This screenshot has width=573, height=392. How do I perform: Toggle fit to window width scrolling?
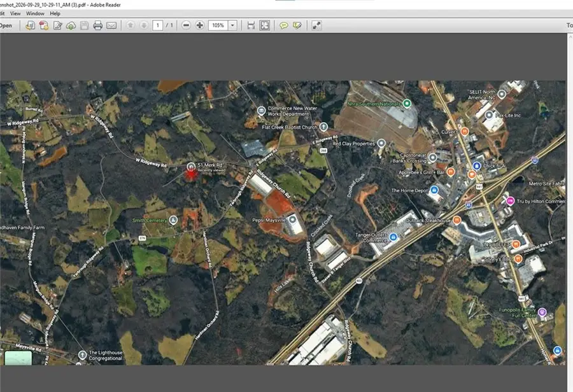click(x=251, y=25)
